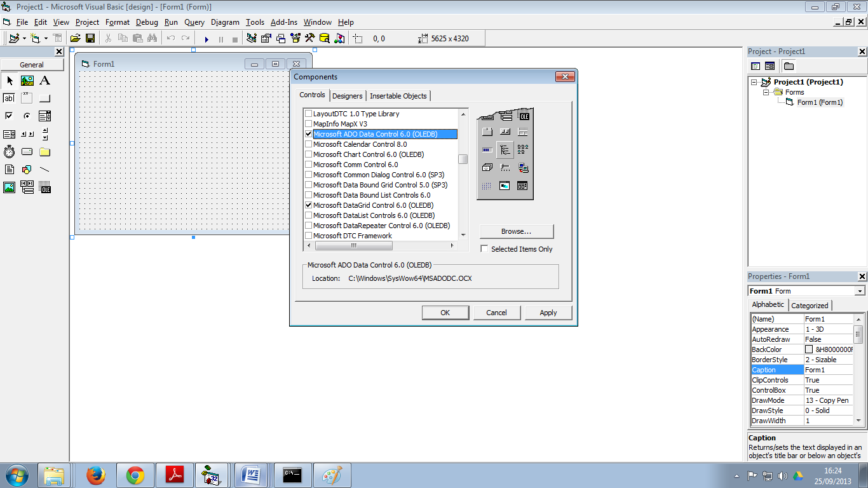
Task: Select the Shape control in toolbox
Action: point(27,170)
